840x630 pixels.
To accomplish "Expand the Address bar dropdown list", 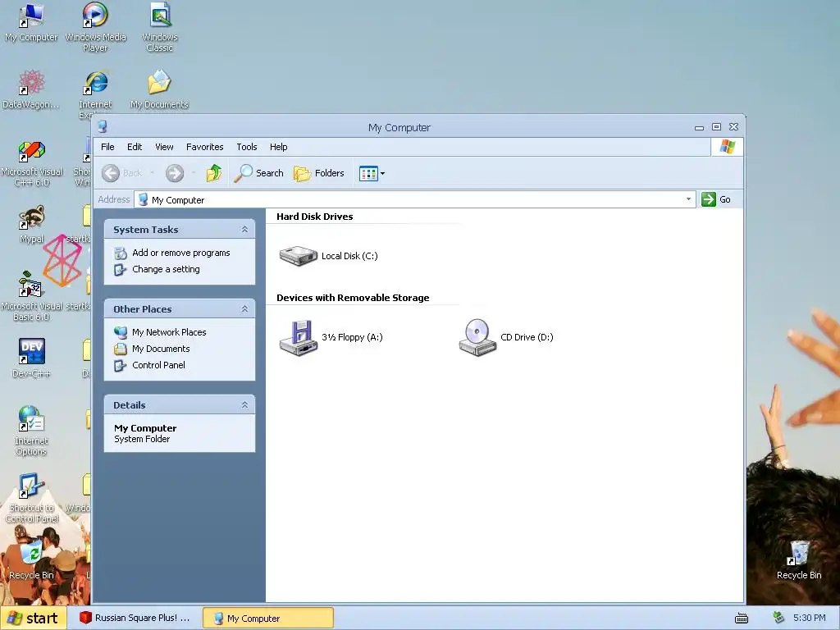I will click(688, 199).
